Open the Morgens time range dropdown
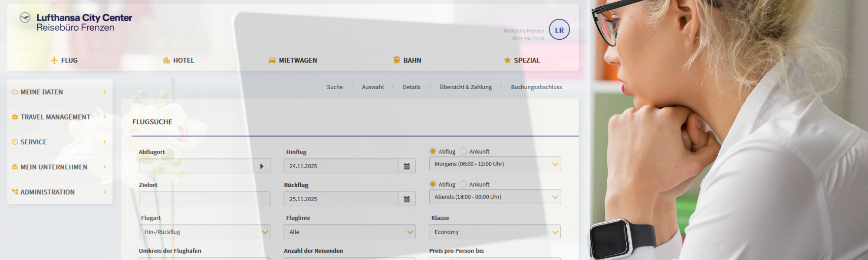The height and width of the screenshot is (260, 868). (495, 164)
